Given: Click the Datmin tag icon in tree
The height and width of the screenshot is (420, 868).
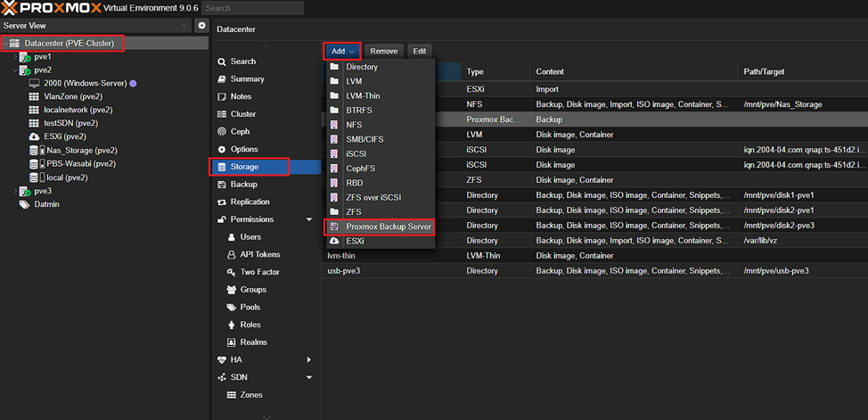Looking at the screenshot, I should (x=25, y=204).
